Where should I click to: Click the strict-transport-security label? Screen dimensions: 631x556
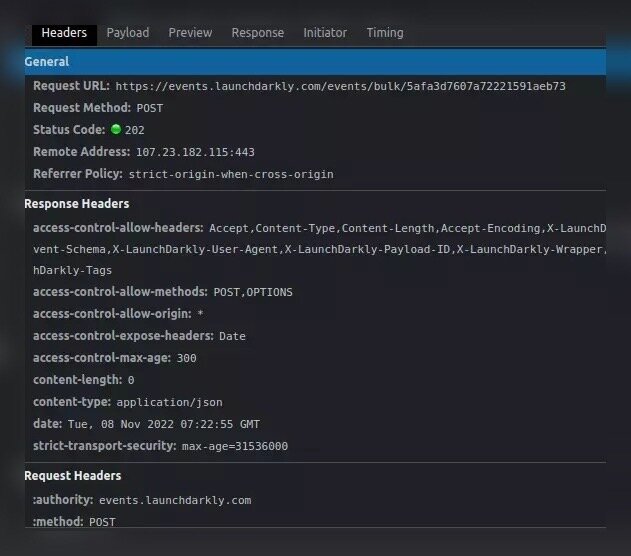pos(105,446)
